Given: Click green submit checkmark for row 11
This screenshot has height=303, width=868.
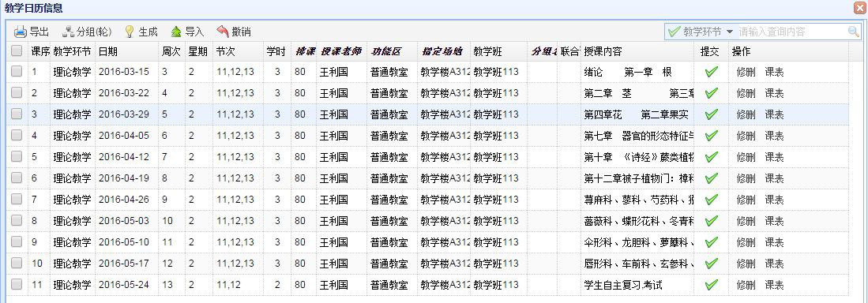Looking at the screenshot, I should 712,285.
